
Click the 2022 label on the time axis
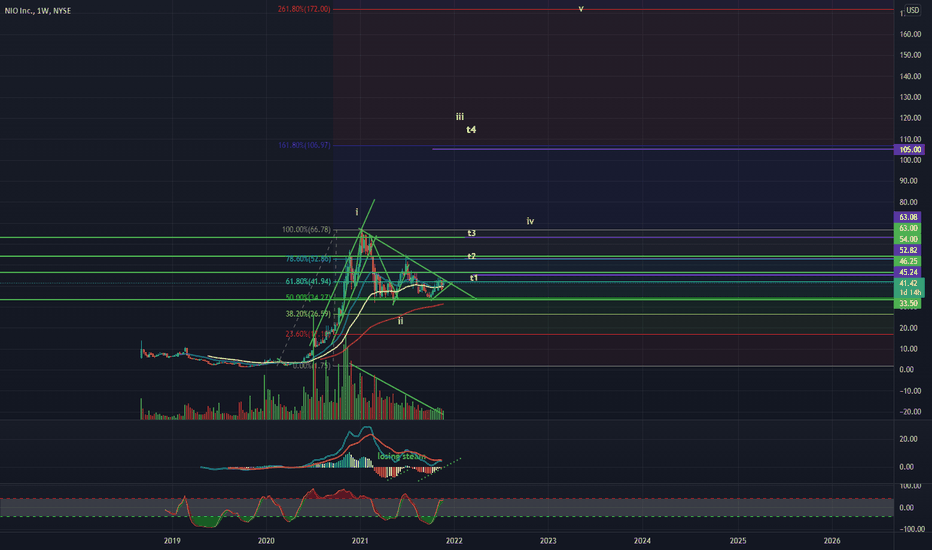point(454,540)
